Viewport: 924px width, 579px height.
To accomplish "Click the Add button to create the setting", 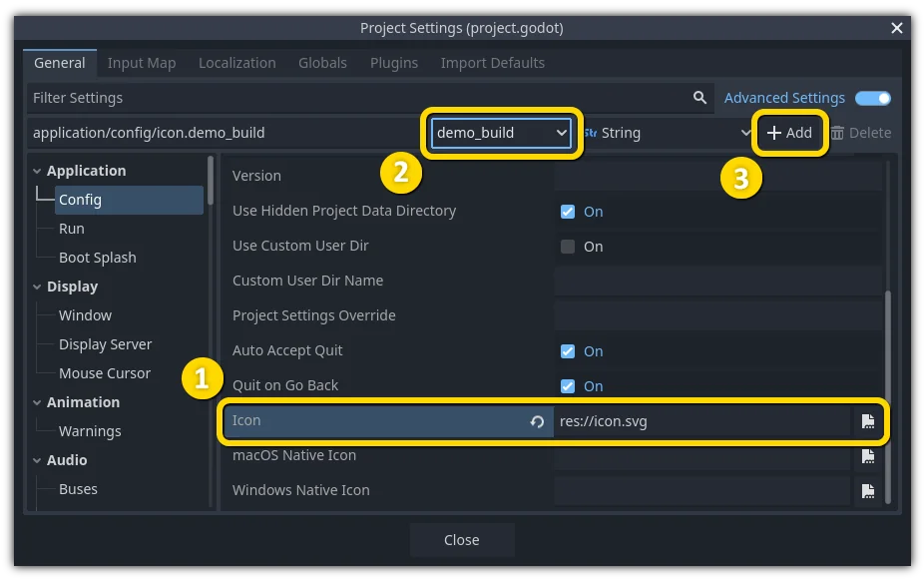I will [x=789, y=132].
